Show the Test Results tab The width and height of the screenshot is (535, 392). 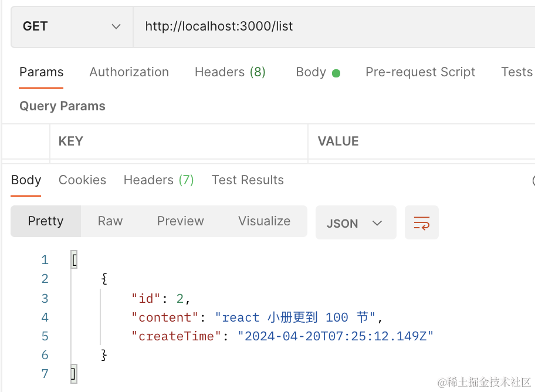tap(248, 180)
